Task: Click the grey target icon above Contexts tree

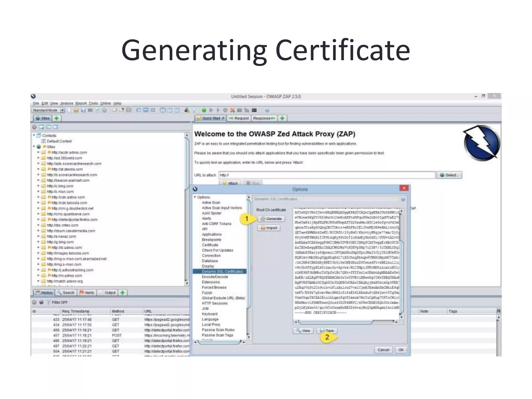Action: coord(34,127)
